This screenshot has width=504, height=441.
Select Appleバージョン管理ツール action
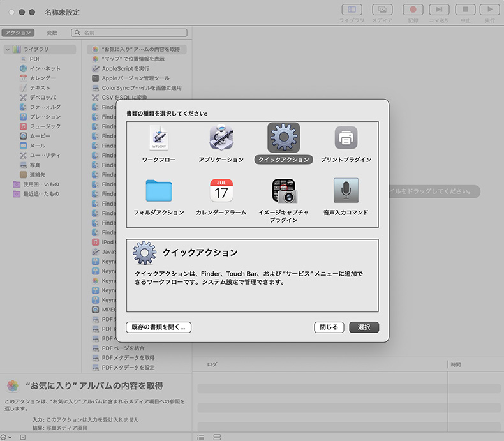click(x=131, y=78)
